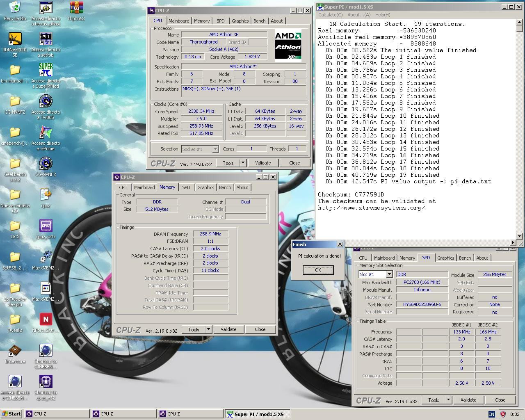Expand Tools arrow in CPU-Z Memory window

coord(208,329)
